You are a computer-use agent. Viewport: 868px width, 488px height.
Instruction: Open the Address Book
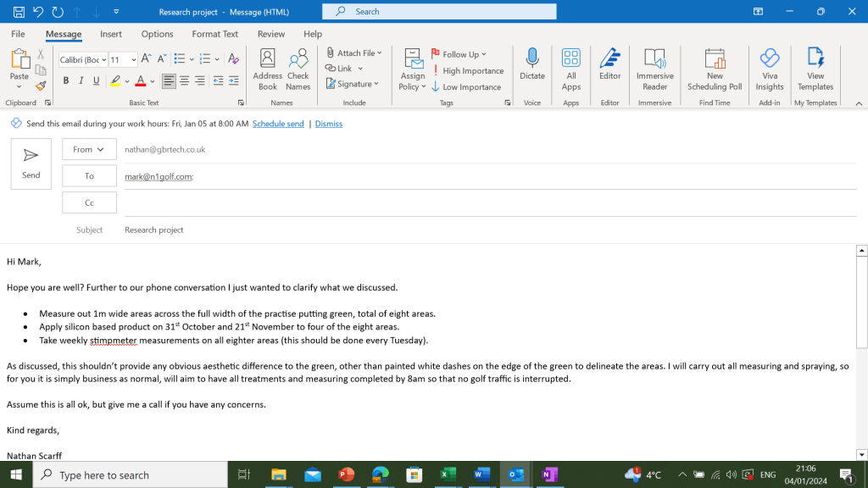[x=267, y=69]
